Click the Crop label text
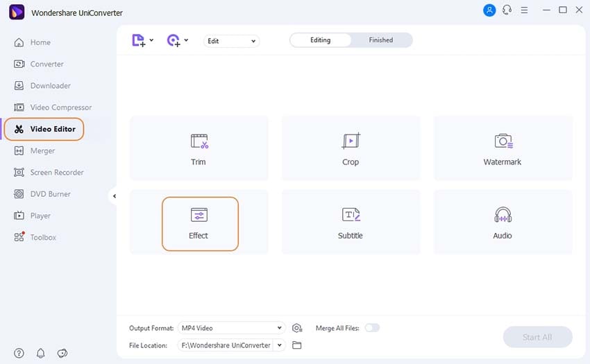Viewport: 590px width, 364px height. (351, 162)
